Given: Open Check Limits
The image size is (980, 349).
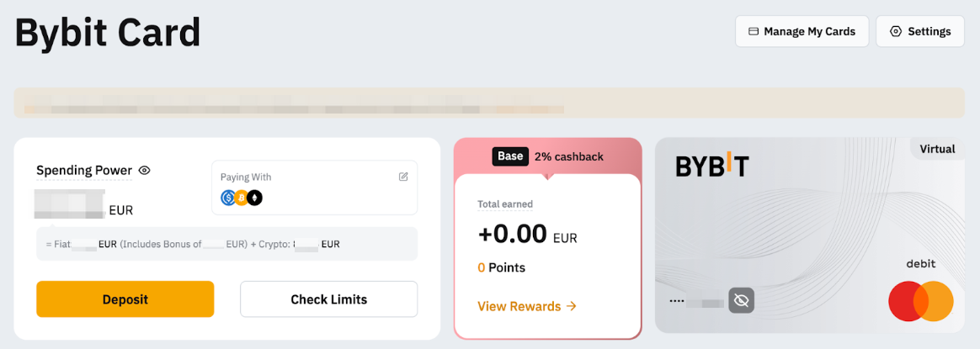Looking at the screenshot, I should [x=328, y=299].
